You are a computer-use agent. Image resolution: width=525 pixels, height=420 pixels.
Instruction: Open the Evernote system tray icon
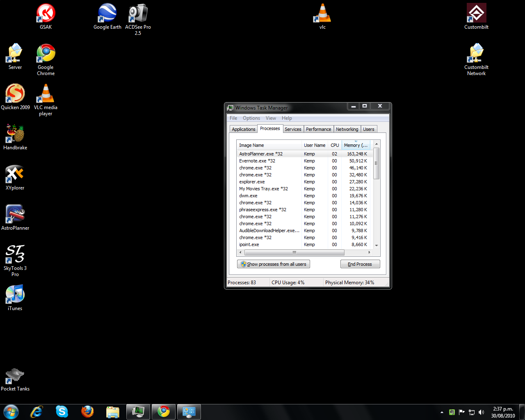click(x=452, y=412)
